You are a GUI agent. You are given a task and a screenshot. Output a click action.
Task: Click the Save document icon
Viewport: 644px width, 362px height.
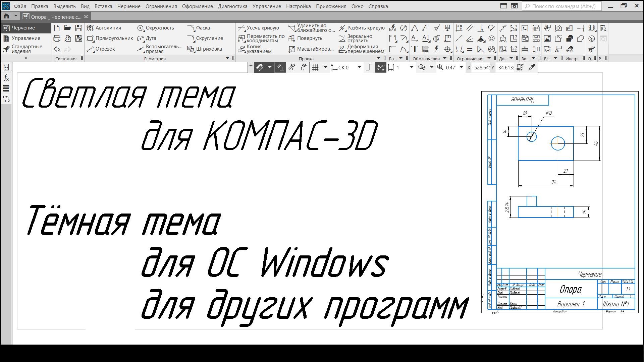pos(78,28)
